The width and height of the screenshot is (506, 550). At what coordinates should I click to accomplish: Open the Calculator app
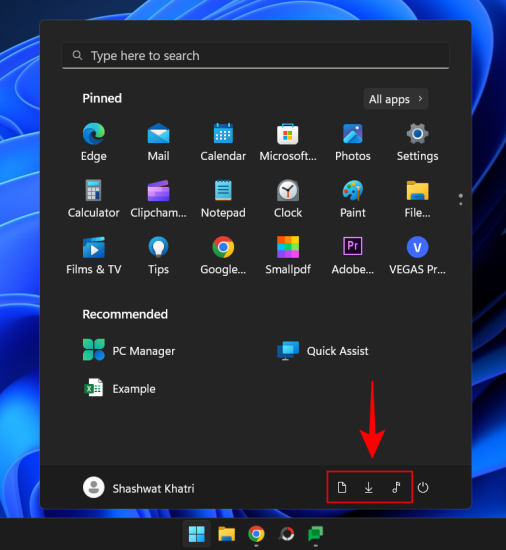pyautogui.click(x=94, y=198)
